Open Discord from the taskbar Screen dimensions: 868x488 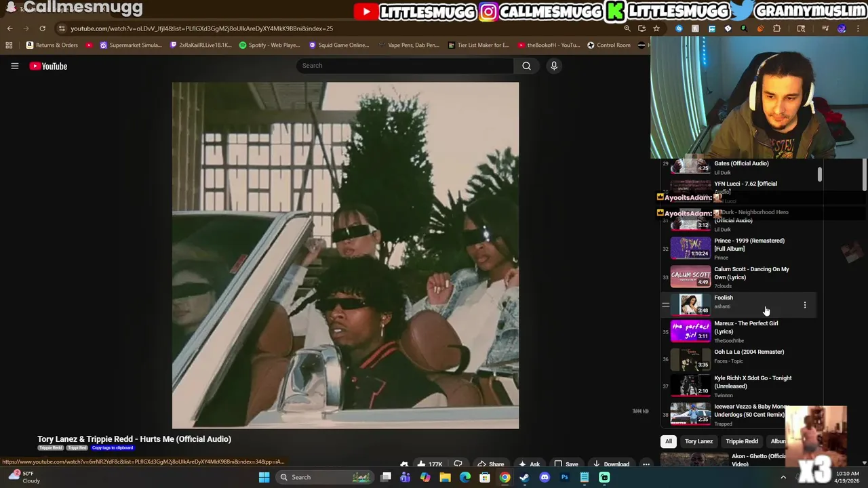pos(544,477)
